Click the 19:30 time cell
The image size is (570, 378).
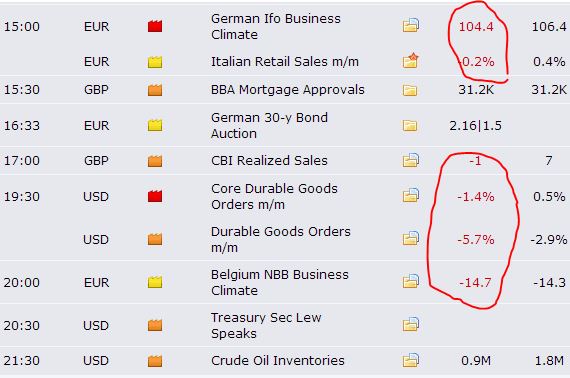point(22,197)
